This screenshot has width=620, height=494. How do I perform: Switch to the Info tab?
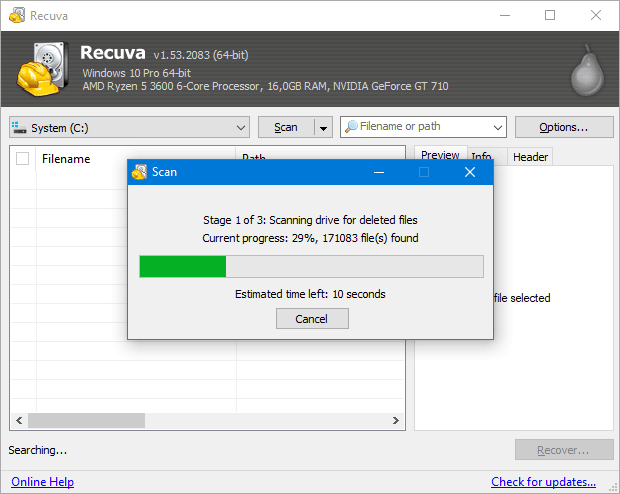(481, 157)
